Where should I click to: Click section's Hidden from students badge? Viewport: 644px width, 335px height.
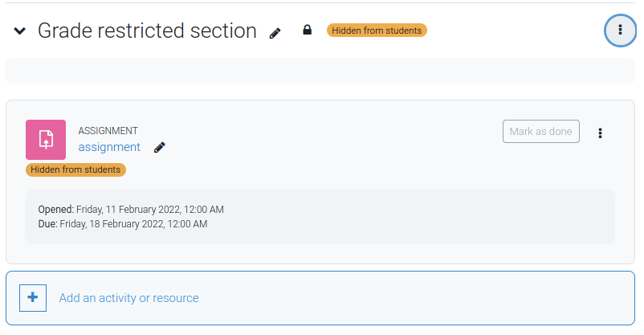point(377,31)
